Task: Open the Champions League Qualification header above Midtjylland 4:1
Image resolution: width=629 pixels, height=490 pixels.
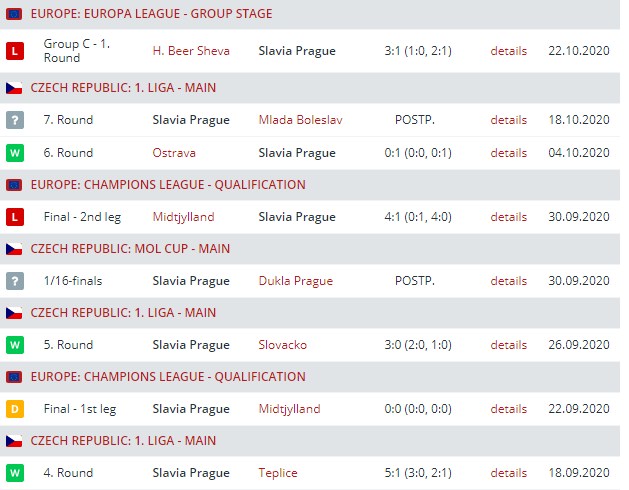Action: (168, 185)
